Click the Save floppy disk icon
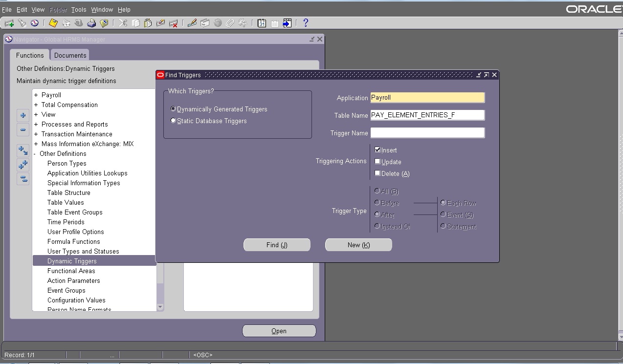 click(x=52, y=22)
